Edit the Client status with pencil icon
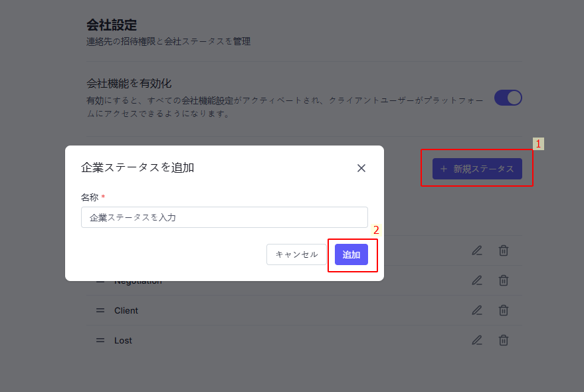584x392 pixels. point(477,310)
